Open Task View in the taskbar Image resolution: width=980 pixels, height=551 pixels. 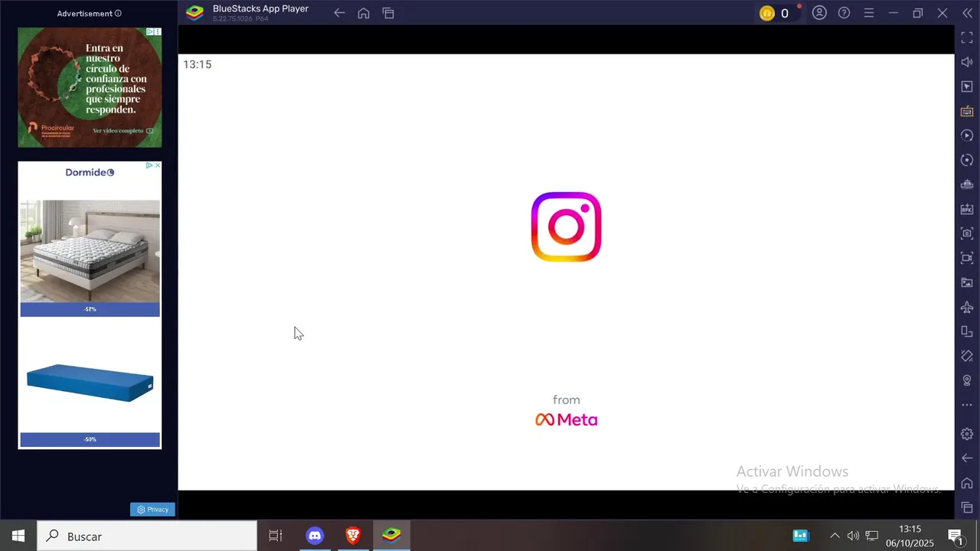tap(276, 536)
